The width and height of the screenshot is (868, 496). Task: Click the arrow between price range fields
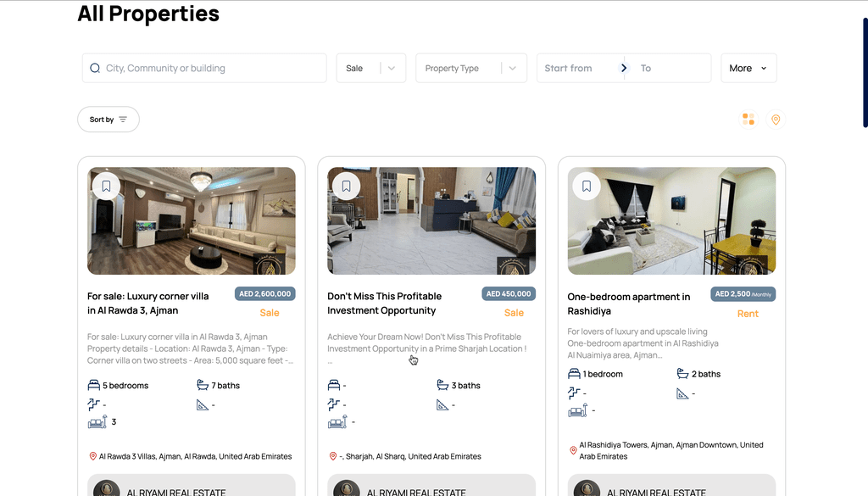[624, 68]
